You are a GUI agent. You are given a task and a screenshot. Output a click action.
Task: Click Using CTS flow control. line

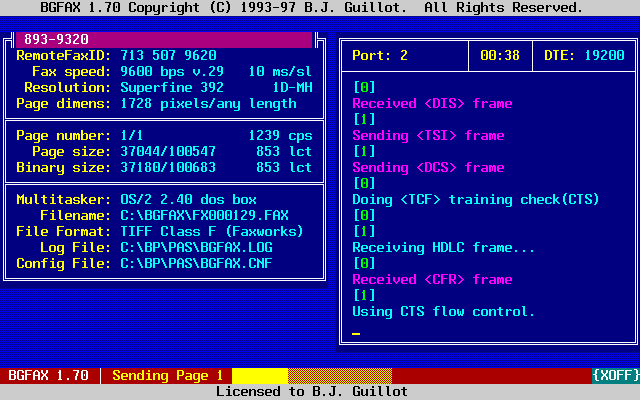tap(443, 311)
